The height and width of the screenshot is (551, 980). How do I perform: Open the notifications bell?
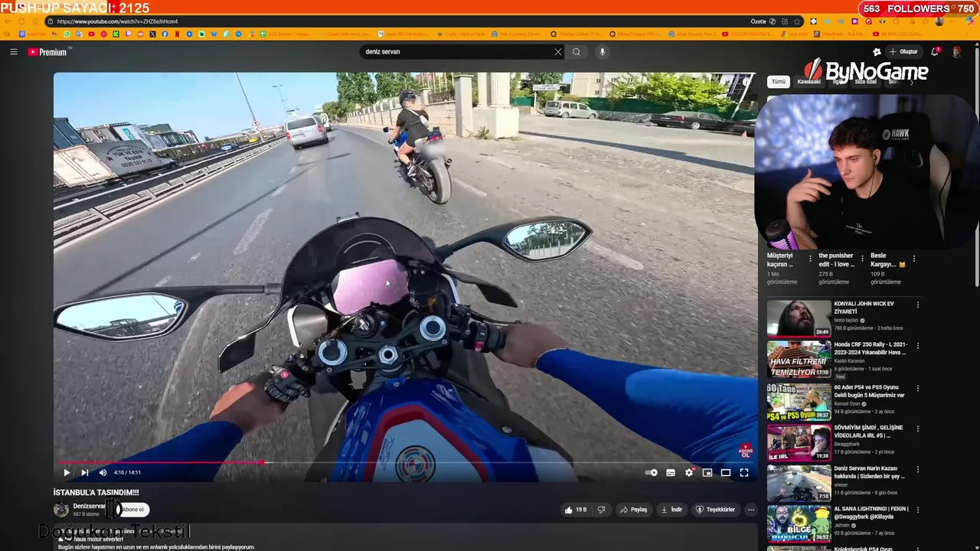point(935,52)
